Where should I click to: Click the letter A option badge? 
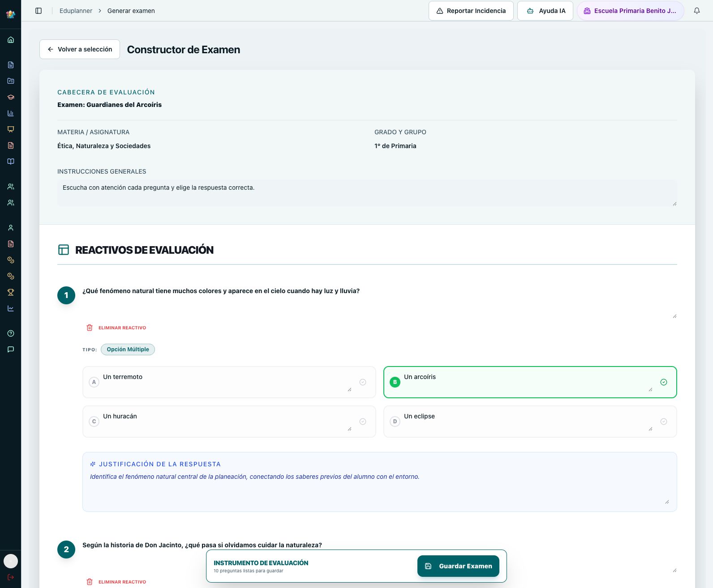click(94, 382)
